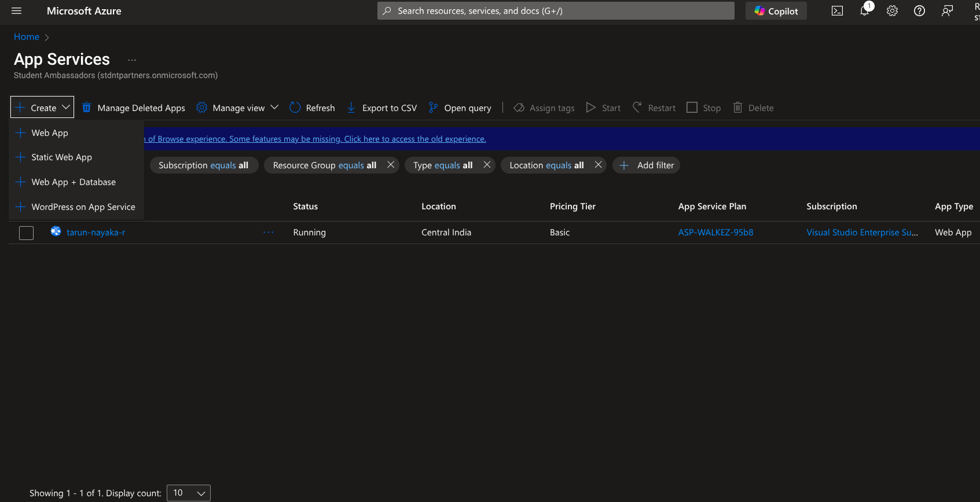Expand the Manage view chevron
The width and height of the screenshot is (980, 502).
point(274,108)
